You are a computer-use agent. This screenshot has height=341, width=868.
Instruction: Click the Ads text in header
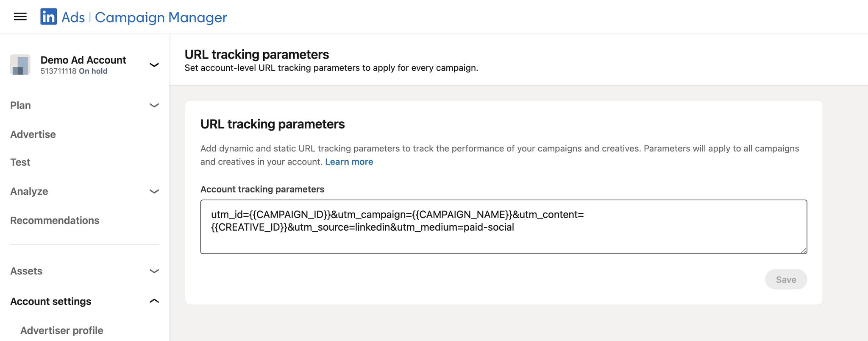pos(73,17)
